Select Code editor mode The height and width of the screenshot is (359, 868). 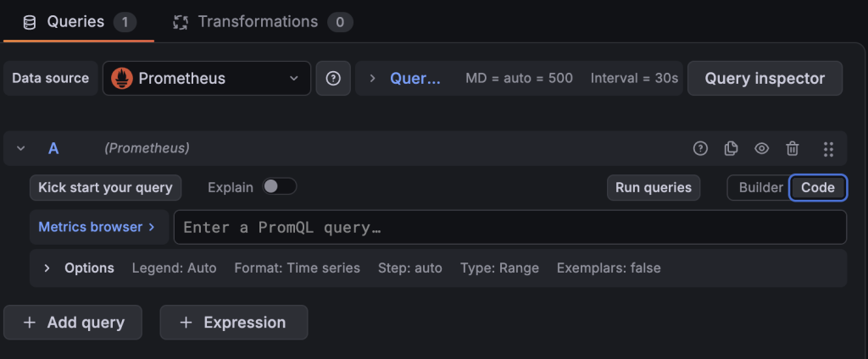tap(818, 187)
